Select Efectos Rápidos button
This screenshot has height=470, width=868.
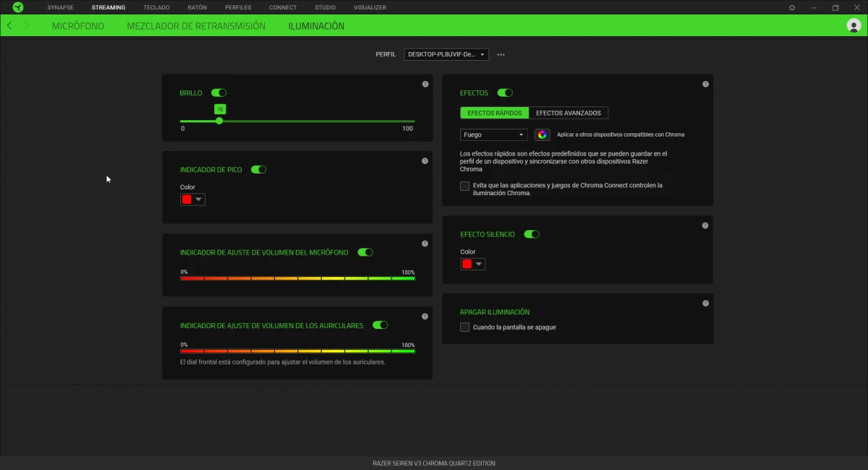[494, 113]
